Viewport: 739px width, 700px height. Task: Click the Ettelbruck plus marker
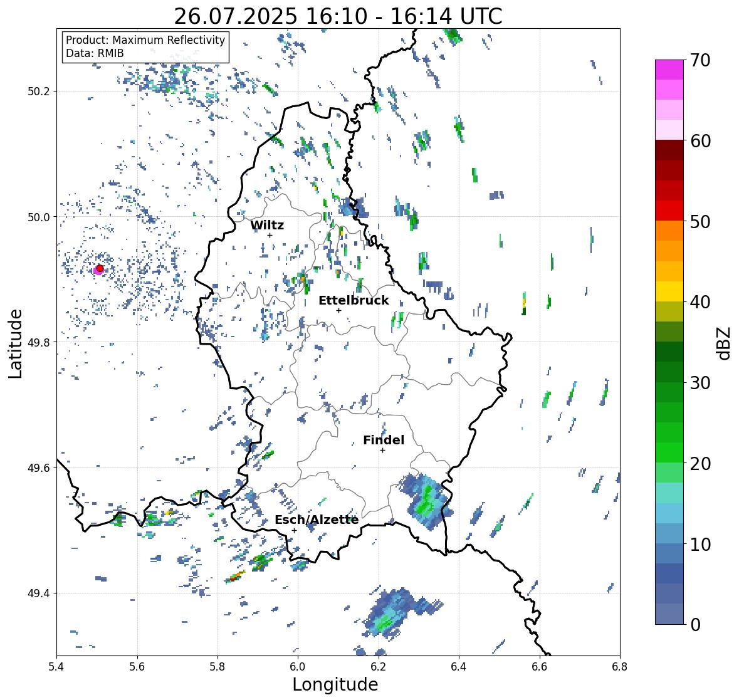[x=338, y=310]
